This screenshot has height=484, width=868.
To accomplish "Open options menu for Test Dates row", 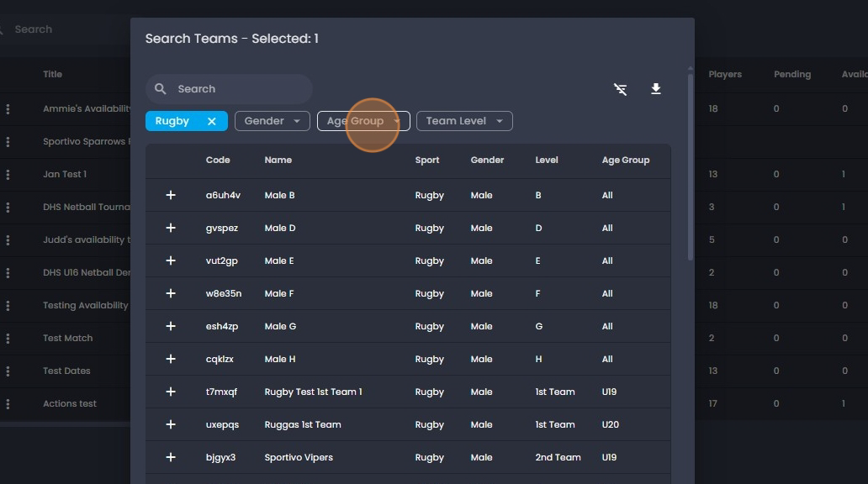I will pyautogui.click(x=8, y=371).
